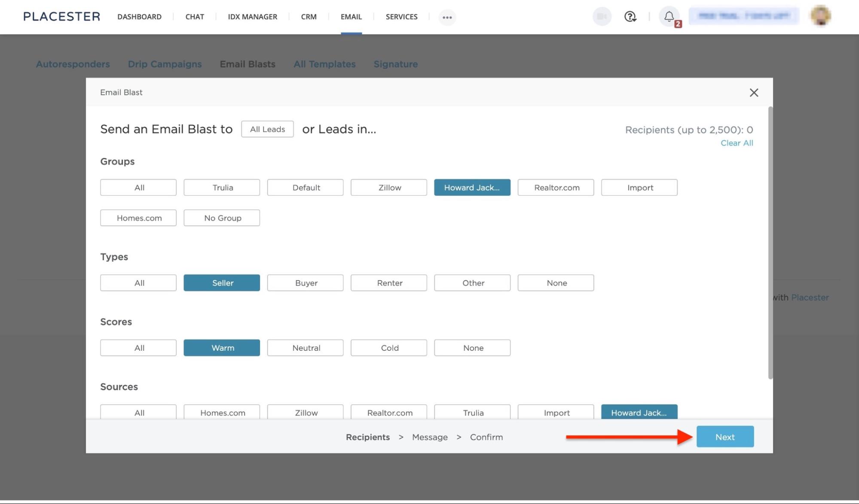
Task: Click the All Leads selector
Action: [267, 129]
